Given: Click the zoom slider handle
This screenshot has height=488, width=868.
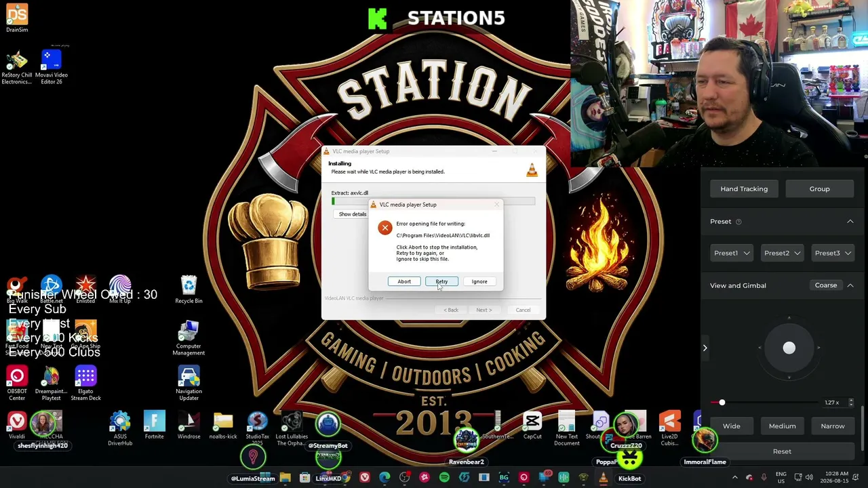Looking at the screenshot, I should 722,403.
